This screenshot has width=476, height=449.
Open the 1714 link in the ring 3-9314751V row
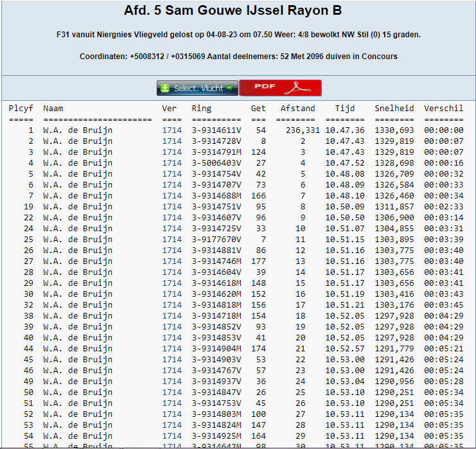172,207
